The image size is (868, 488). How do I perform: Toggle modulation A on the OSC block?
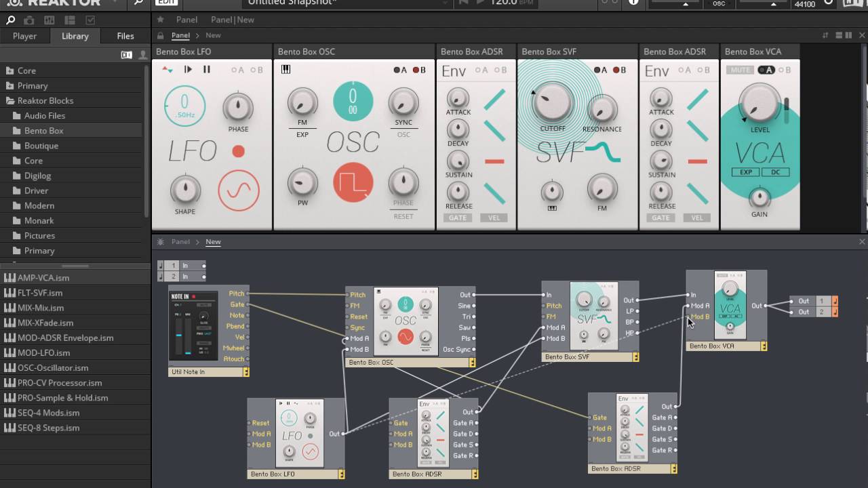pos(400,70)
